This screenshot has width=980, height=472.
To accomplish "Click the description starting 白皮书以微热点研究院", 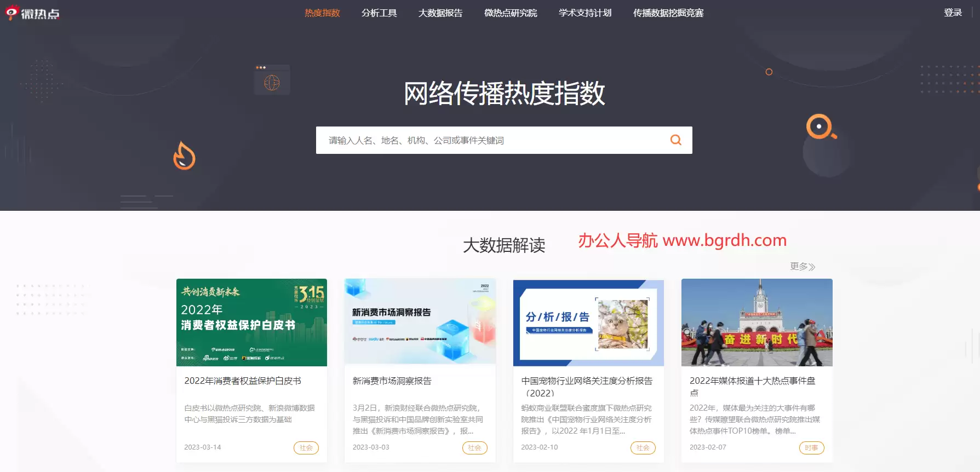I will 249,413.
